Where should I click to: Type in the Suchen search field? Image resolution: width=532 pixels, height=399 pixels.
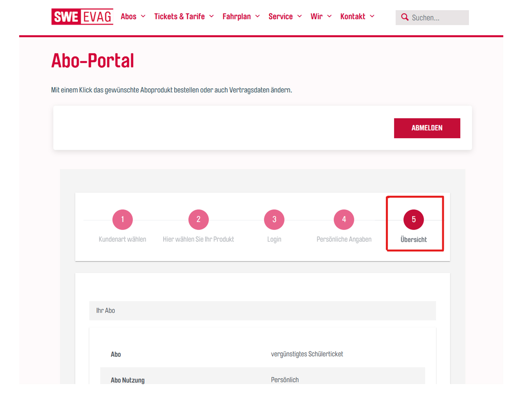[438, 18]
